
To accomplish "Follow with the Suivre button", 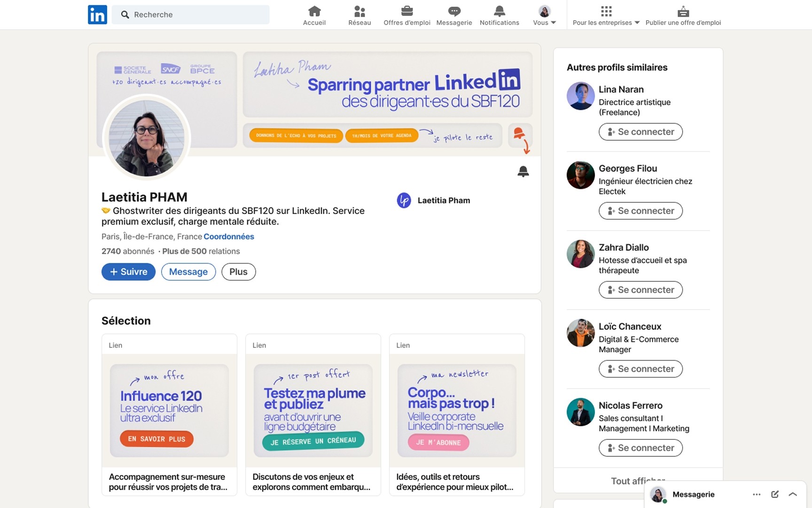I will click(x=128, y=272).
